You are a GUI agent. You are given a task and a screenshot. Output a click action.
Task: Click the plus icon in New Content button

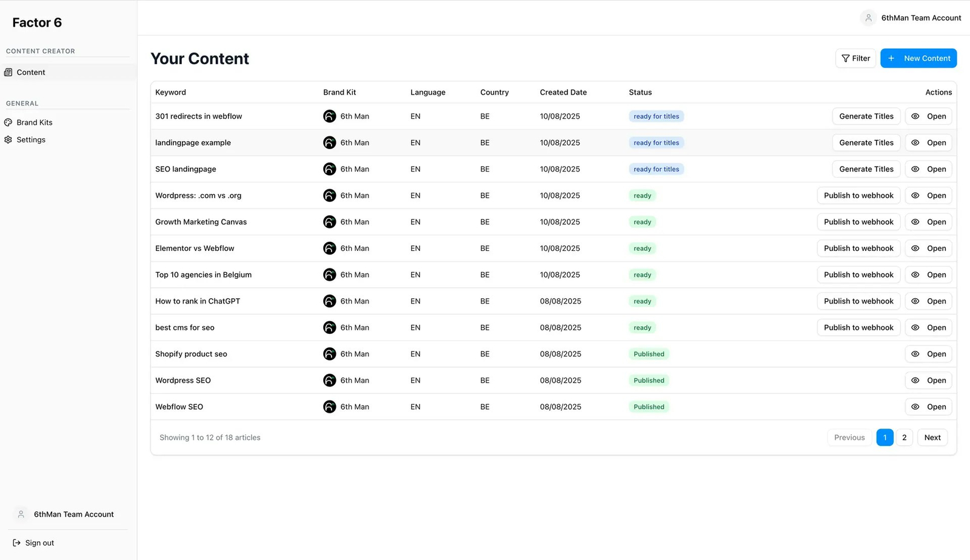[891, 58]
